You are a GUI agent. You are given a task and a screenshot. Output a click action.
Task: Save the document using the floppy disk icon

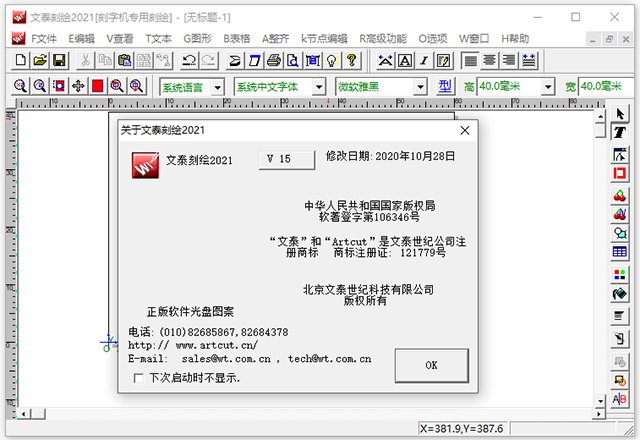point(60,61)
